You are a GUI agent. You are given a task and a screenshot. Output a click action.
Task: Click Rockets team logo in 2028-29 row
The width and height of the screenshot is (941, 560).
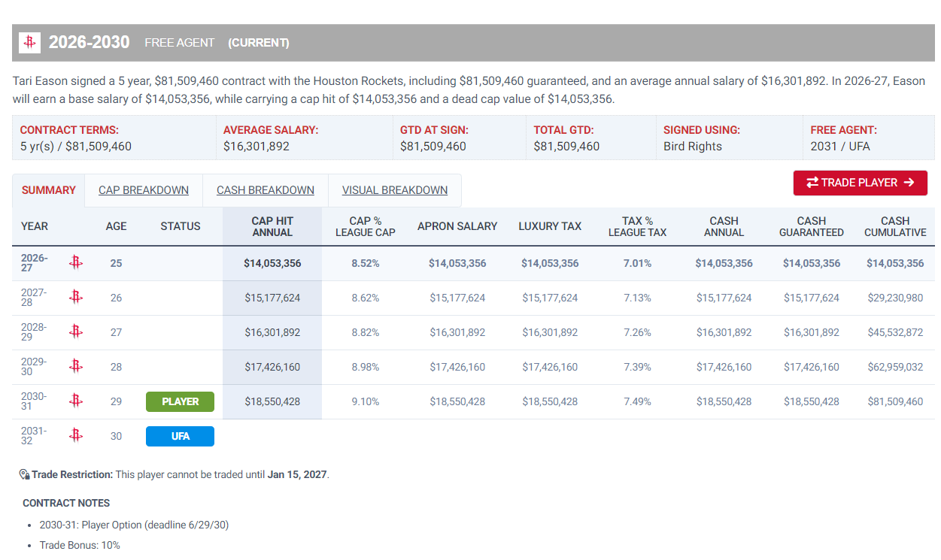[75, 331]
